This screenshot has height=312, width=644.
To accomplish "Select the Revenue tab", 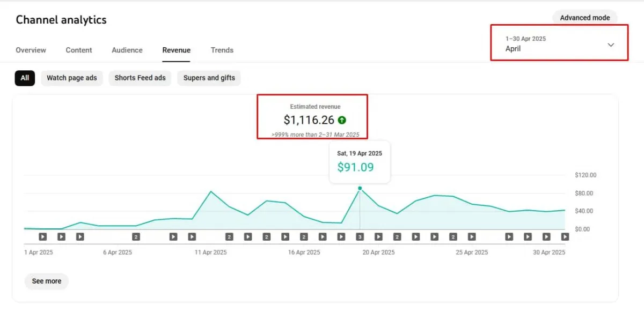I will 177,50.
